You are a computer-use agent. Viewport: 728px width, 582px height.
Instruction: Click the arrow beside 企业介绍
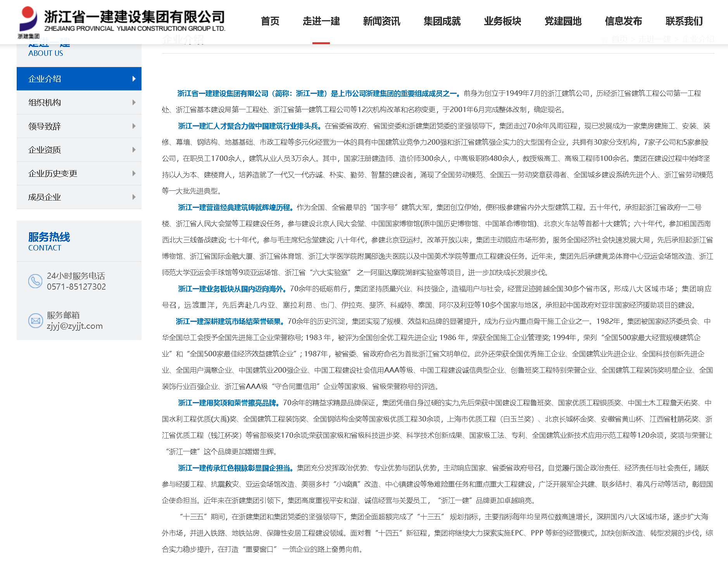coord(134,79)
